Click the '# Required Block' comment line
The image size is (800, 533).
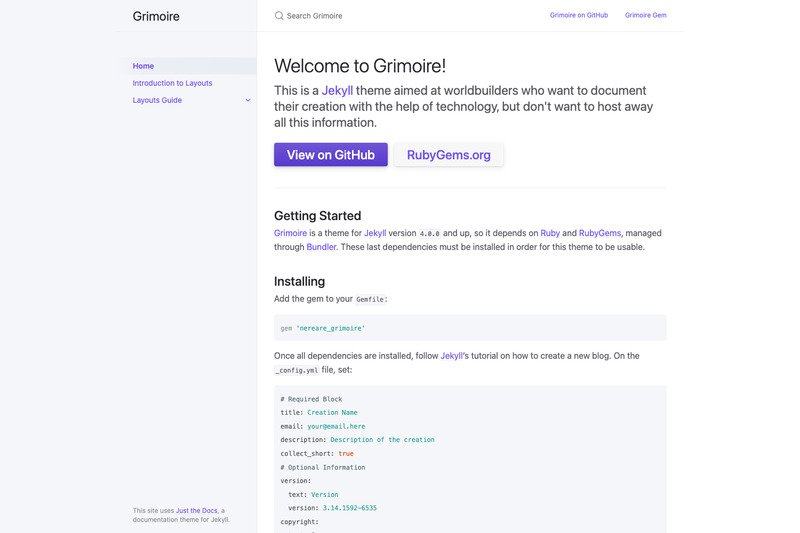311,399
